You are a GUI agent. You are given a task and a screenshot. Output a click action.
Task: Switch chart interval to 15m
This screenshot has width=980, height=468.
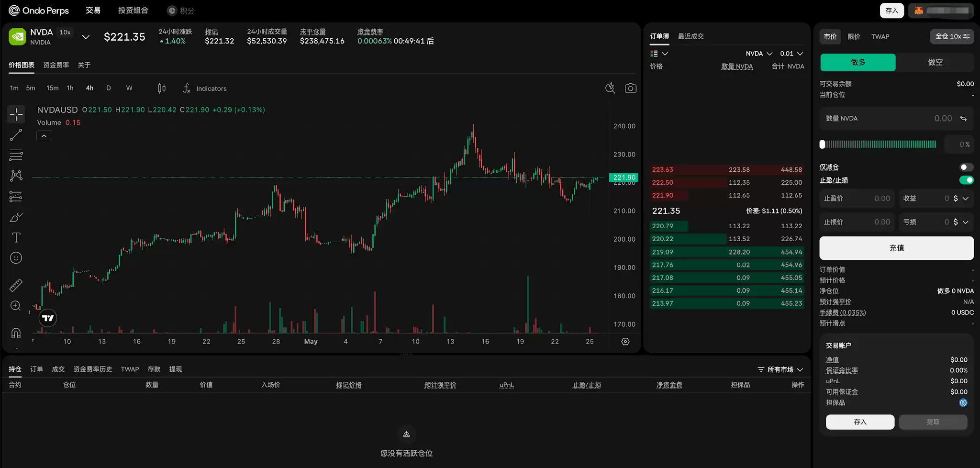pos(53,88)
